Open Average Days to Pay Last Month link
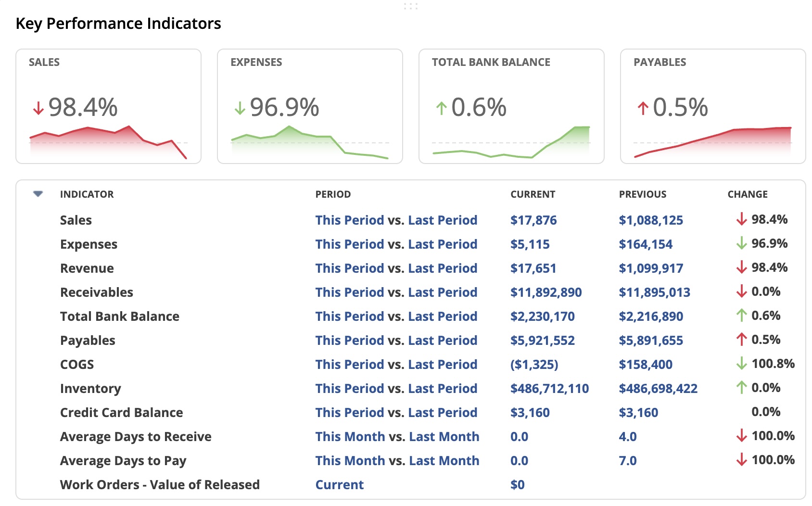This screenshot has height=506, width=812. [444, 461]
